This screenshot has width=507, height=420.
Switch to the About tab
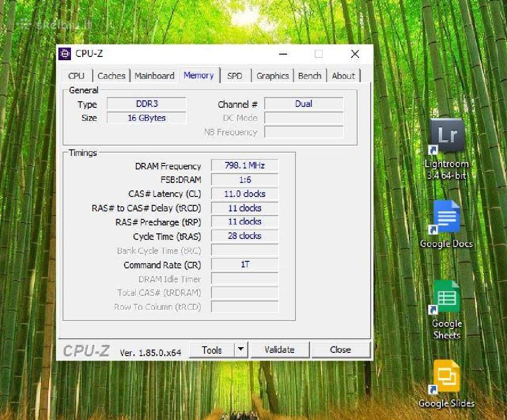point(344,76)
